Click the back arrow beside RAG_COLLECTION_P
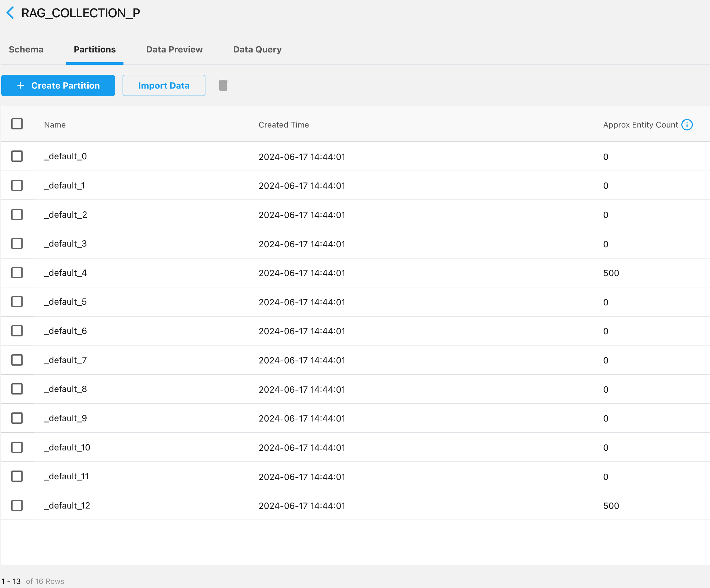Image resolution: width=710 pixels, height=588 pixels. tap(10, 13)
